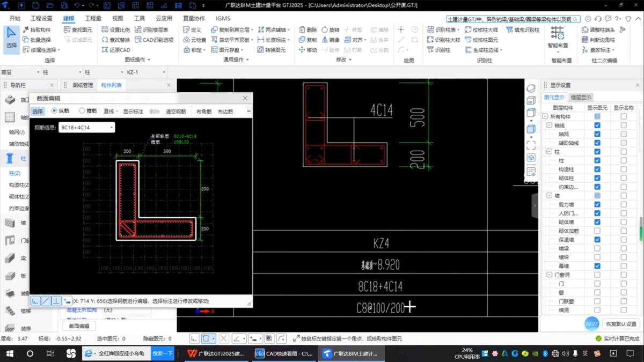Enable 砌体加筋 display checkbox

pos(597,231)
